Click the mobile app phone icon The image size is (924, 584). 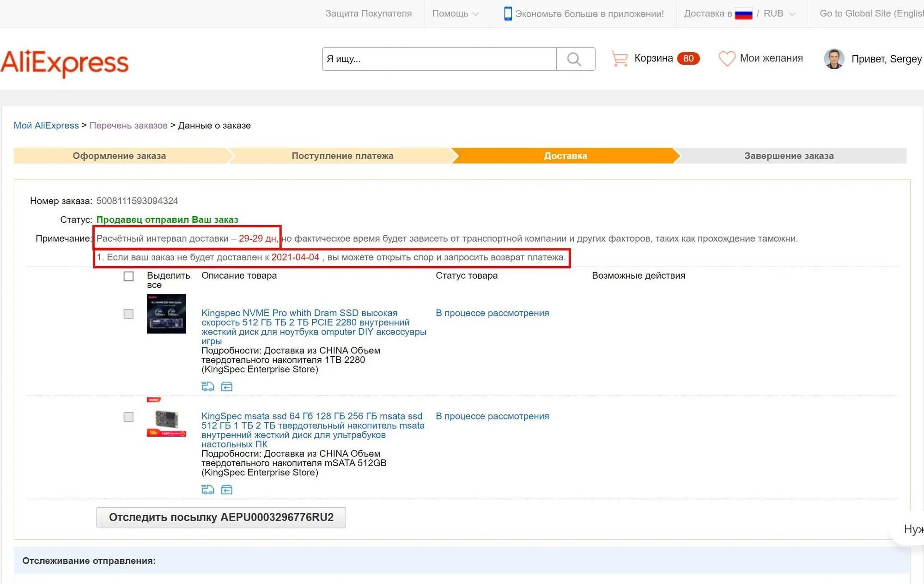coord(508,13)
